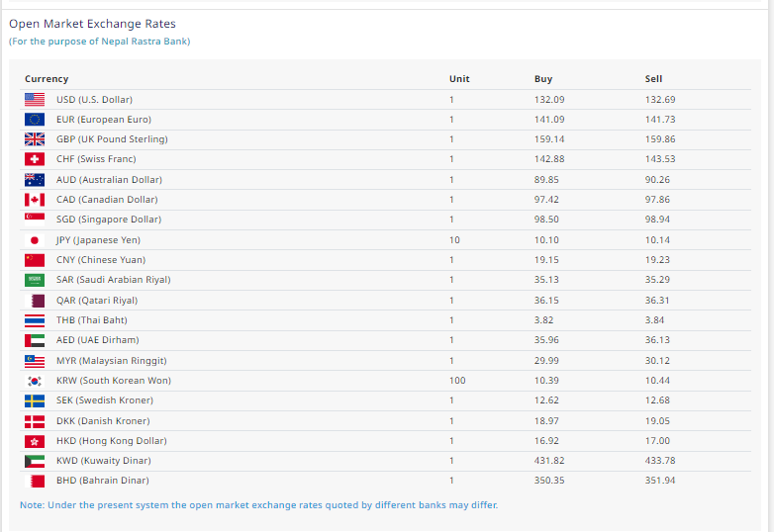774x532 pixels.
Task: Click the Buy column header
Action: click(x=543, y=79)
